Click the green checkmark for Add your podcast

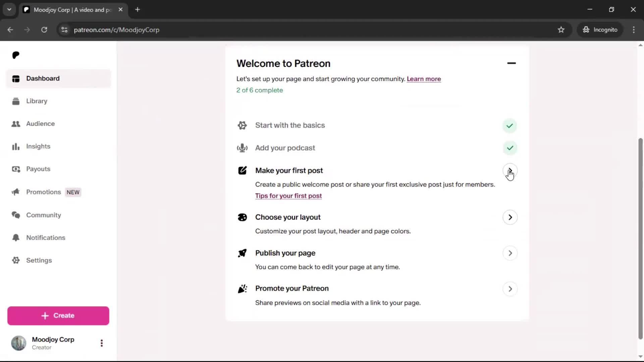[510, 148]
